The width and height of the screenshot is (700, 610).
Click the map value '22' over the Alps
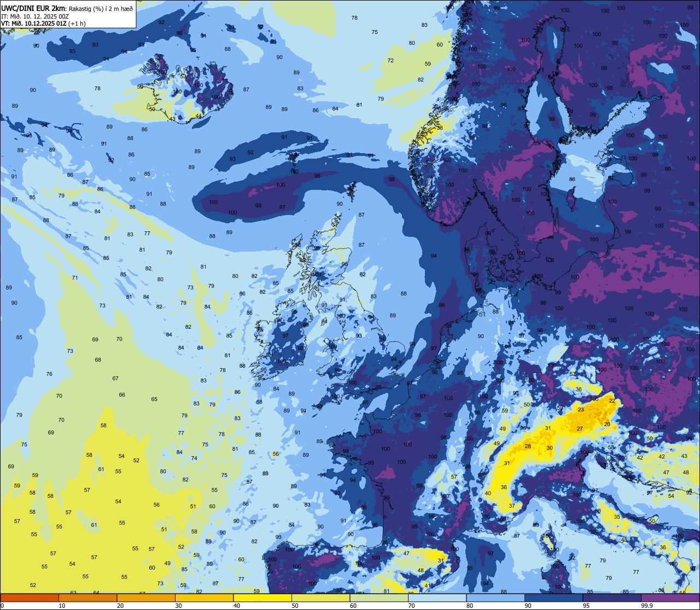[x=612, y=401]
